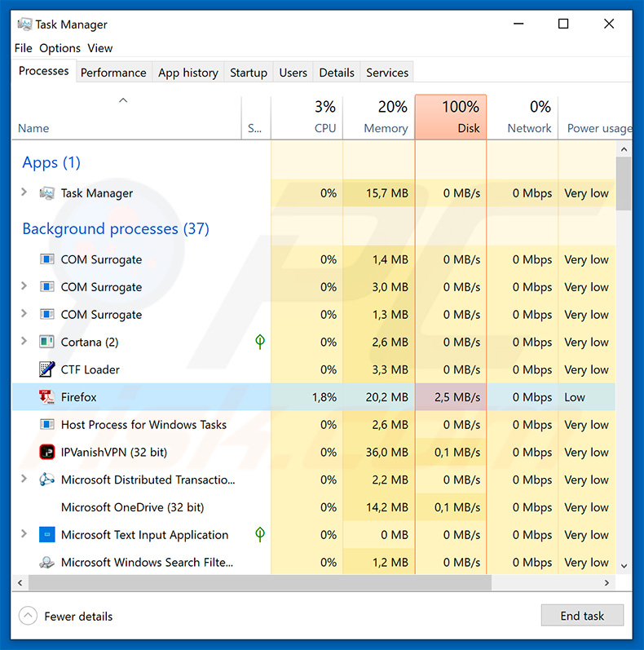Click the Microsoft Windows Search Filter icon
Viewport: 644px width, 650px height.
46,563
